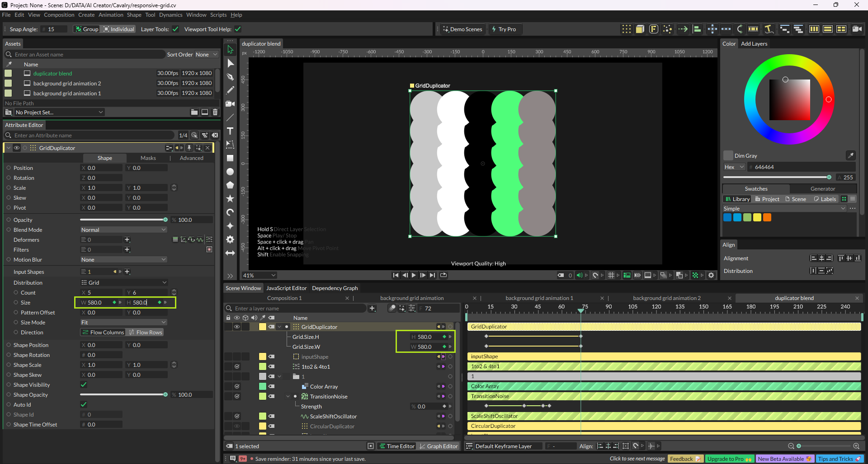
Task: Open the viewport settings gear
Action: pyautogui.click(x=711, y=275)
